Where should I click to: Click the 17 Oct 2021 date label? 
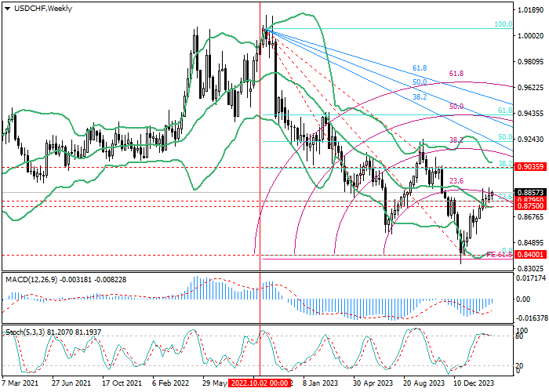pyautogui.click(x=122, y=383)
